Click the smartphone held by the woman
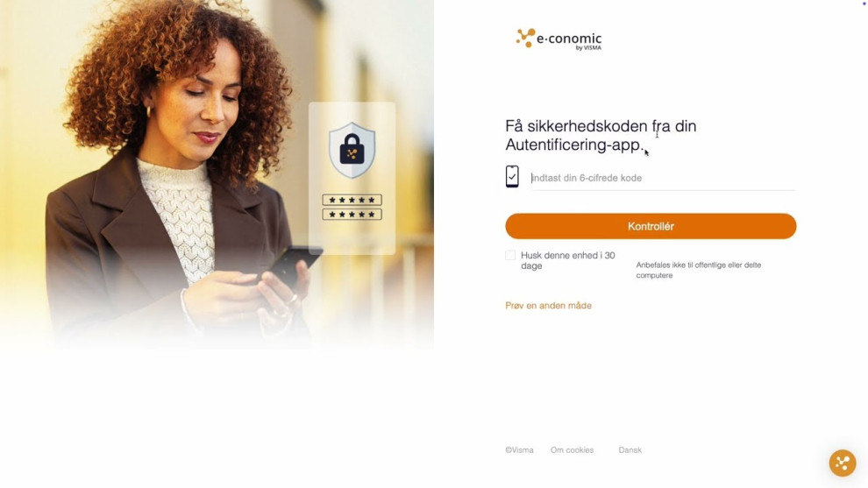The image size is (868, 488). [x=295, y=265]
